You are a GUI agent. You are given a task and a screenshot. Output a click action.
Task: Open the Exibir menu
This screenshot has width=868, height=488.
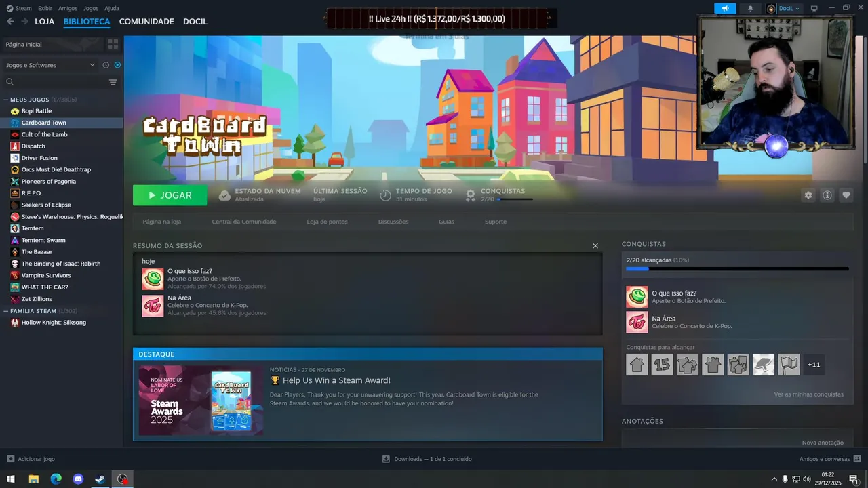45,8
